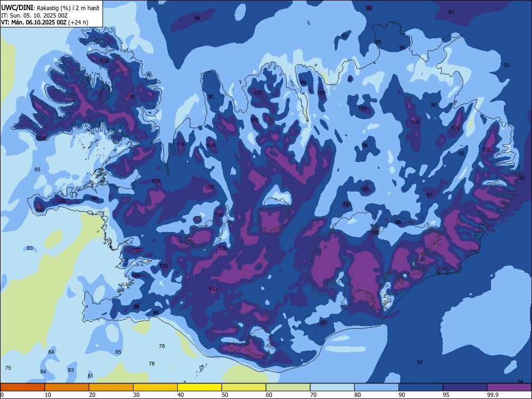This screenshot has height=399, width=532.
Task: Select the orange 10–20 legend swatch
Action: [67, 387]
